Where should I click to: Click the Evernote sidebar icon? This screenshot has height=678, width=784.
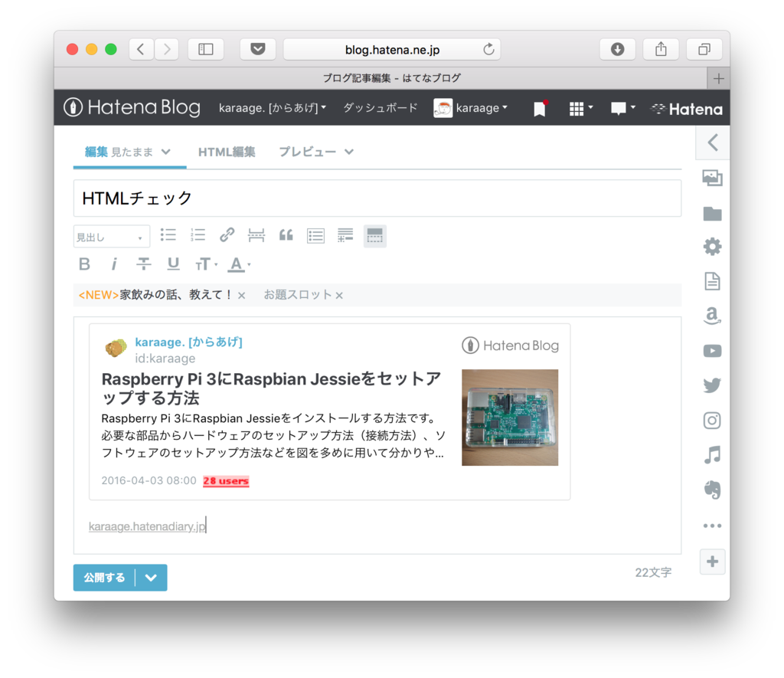(x=712, y=490)
